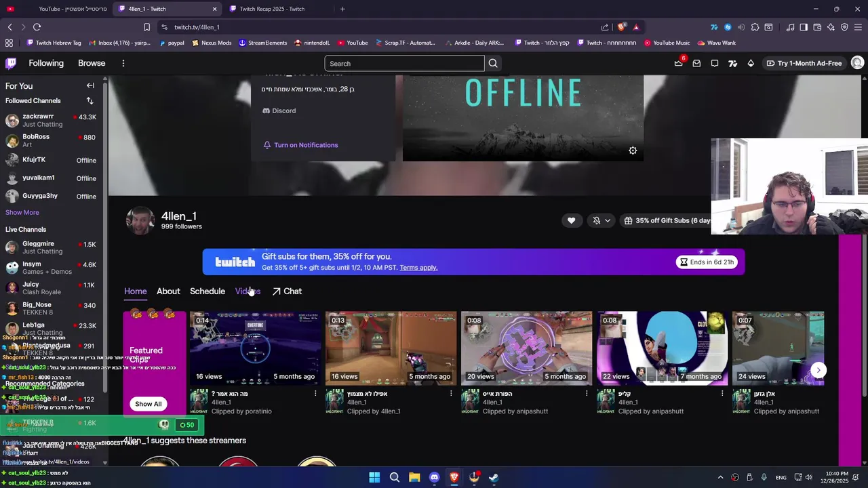
Task: Click the 7TV icon in the Twitch header
Action: click(732, 63)
